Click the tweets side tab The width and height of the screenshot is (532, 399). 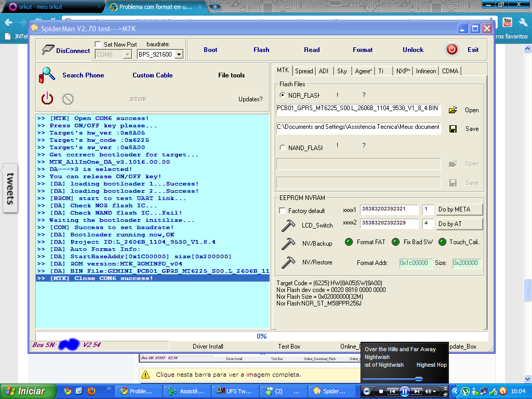click(10, 188)
